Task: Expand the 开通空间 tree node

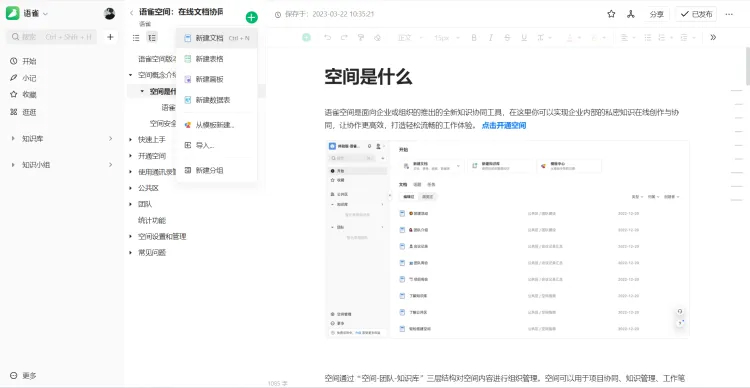Action: click(131, 156)
